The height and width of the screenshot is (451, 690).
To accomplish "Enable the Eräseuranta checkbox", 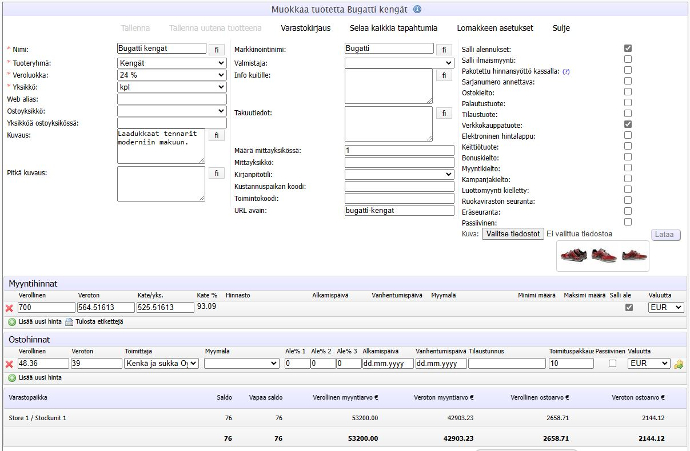I will point(628,211).
